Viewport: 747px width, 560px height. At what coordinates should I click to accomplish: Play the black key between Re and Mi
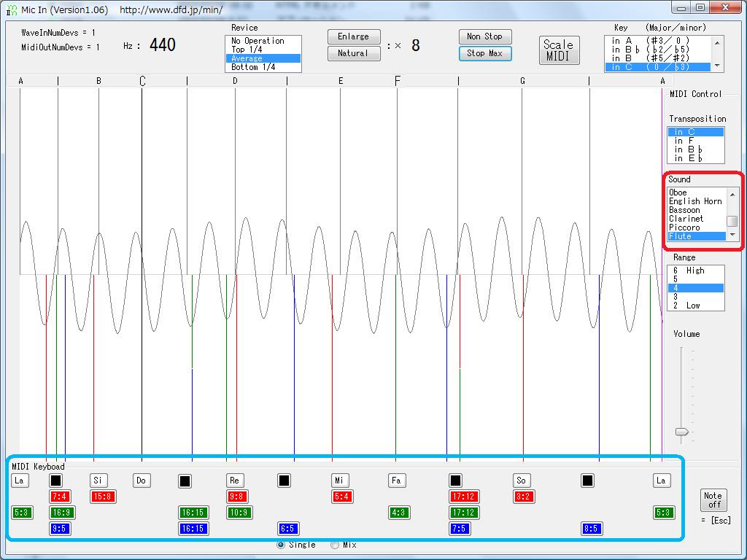[284, 481]
